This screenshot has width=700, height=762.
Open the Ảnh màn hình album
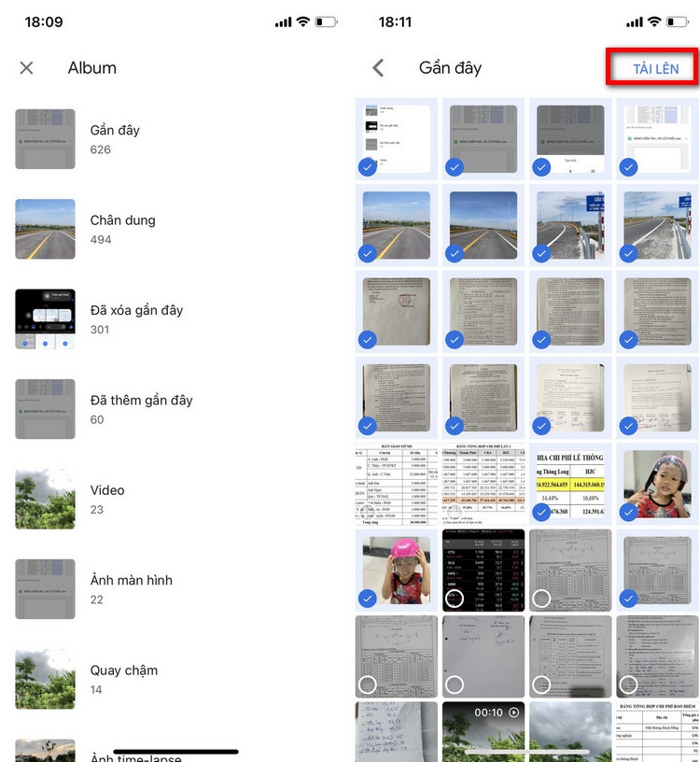175,589
